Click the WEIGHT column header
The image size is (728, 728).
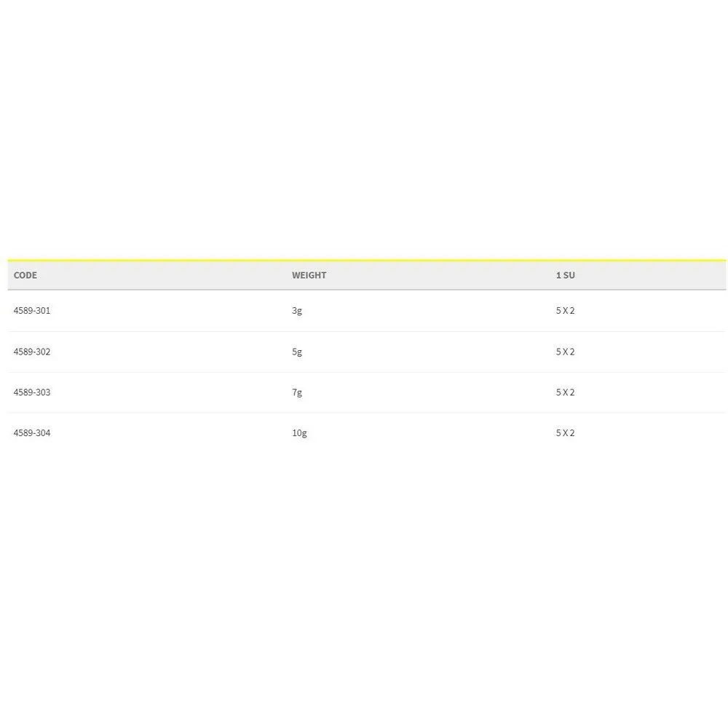click(309, 275)
